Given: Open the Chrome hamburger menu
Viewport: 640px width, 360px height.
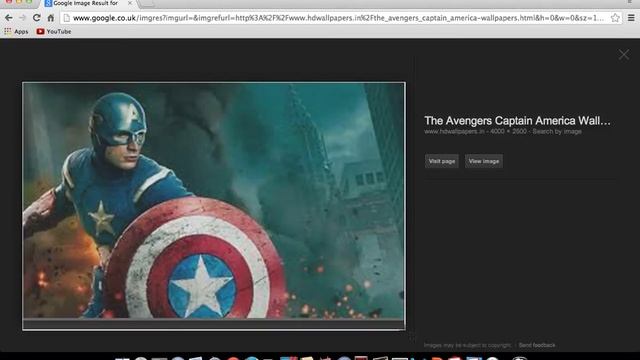Looking at the screenshot, I should (631, 18).
